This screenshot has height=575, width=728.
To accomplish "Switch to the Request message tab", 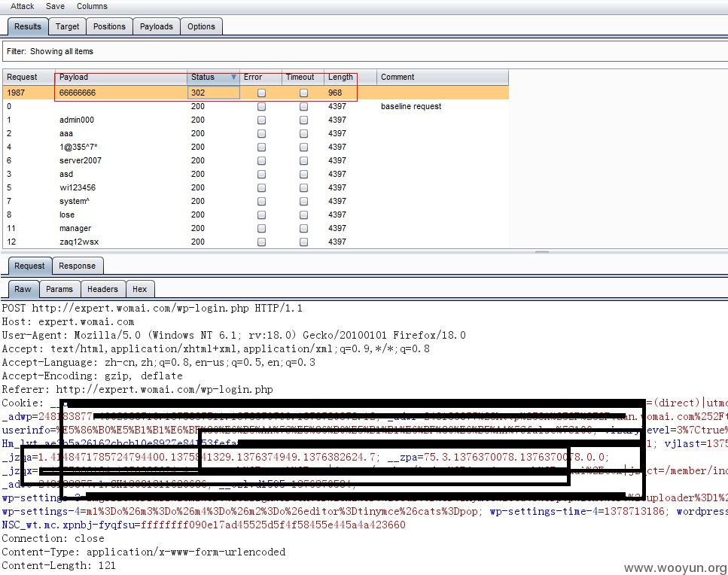I will (x=29, y=266).
